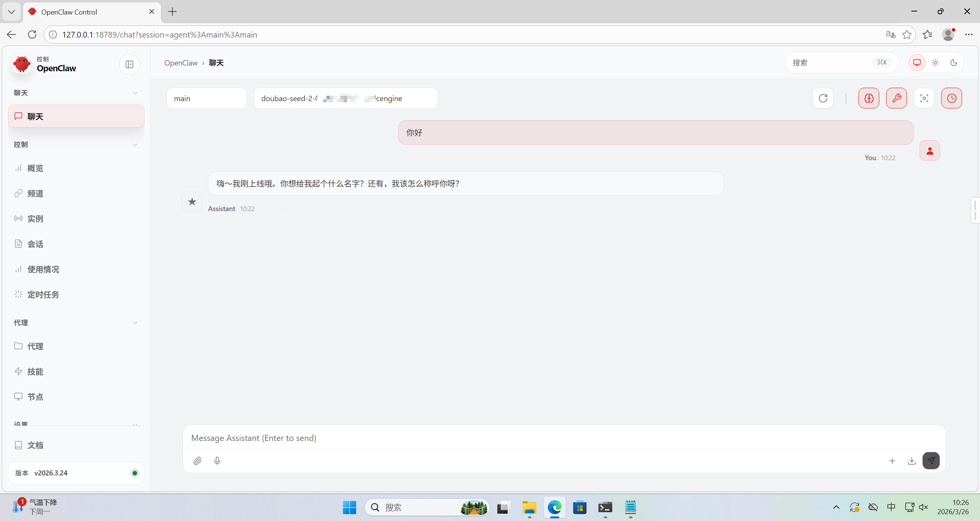The image size is (980, 521).
Task: Toggle the clock history icon button
Action: tap(952, 98)
